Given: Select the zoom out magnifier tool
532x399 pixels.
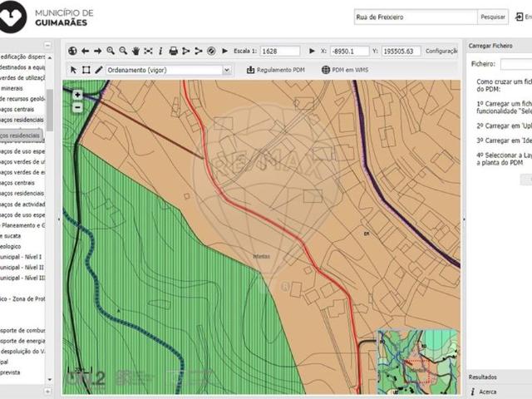Looking at the screenshot, I should (x=123, y=51).
